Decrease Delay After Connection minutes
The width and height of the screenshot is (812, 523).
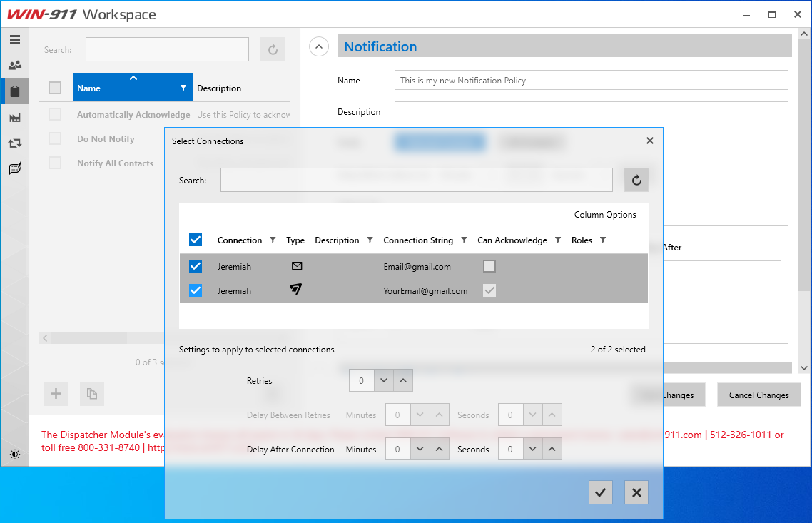[x=420, y=449]
